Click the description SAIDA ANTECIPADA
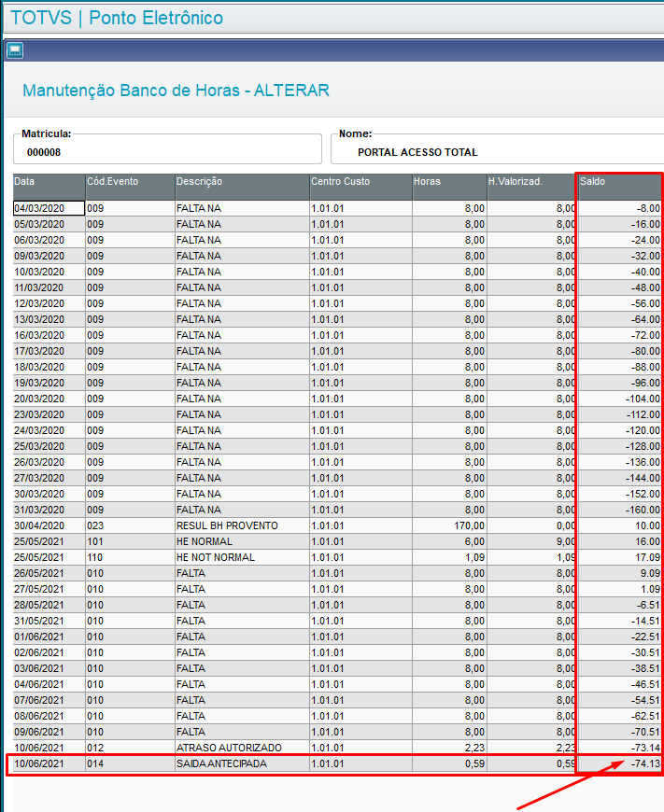The height and width of the screenshot is (812, 664). click(x=221, y=763)
